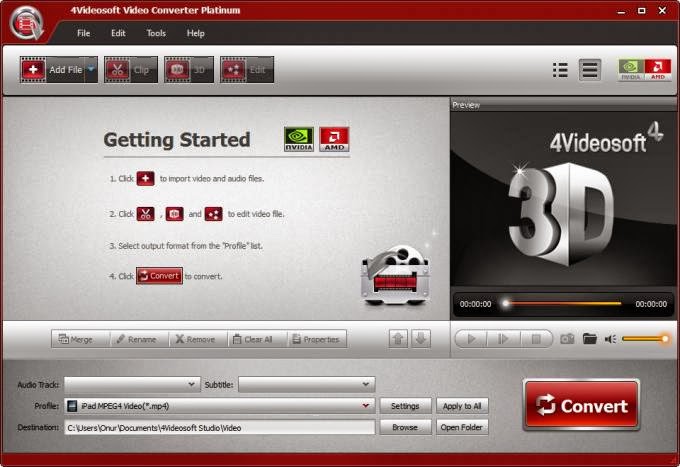Click the large red Convert button
Screen dimensions: 680x467
(582, 405)
